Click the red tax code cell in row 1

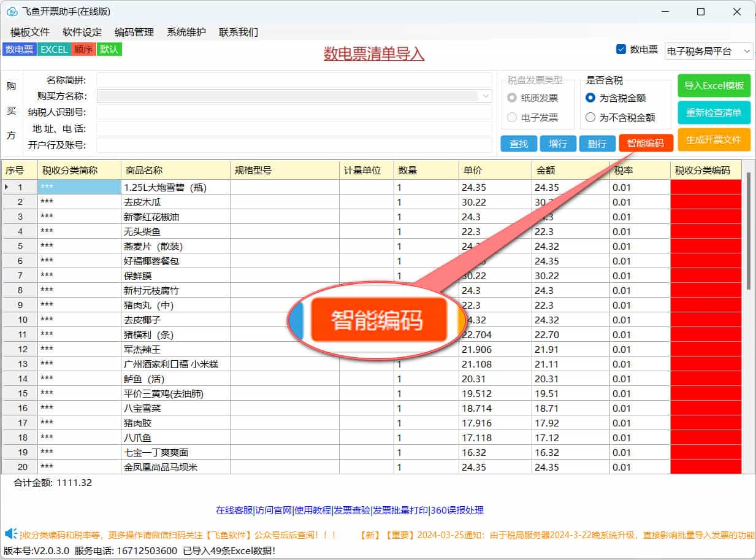(x=706, y=187)
